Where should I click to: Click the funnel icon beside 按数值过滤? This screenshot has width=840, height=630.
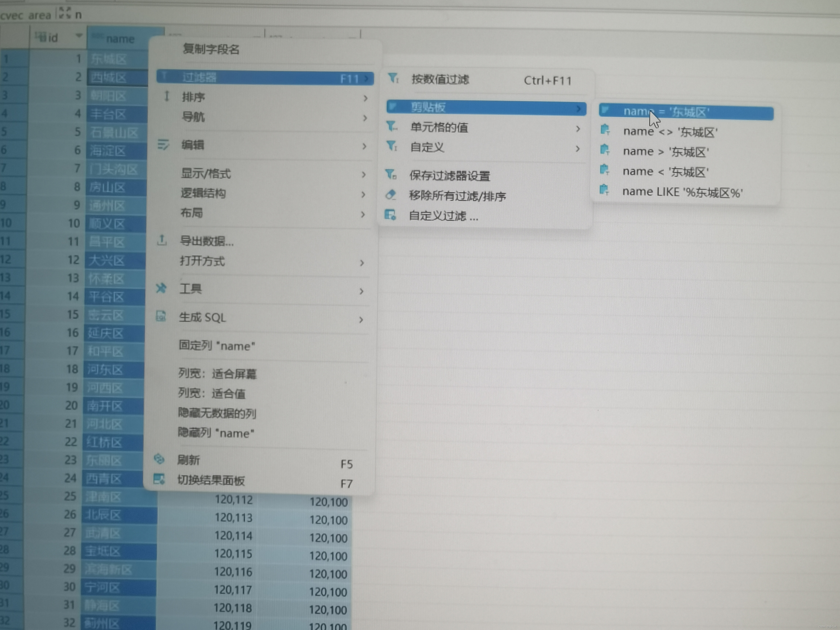coord(393,79)
